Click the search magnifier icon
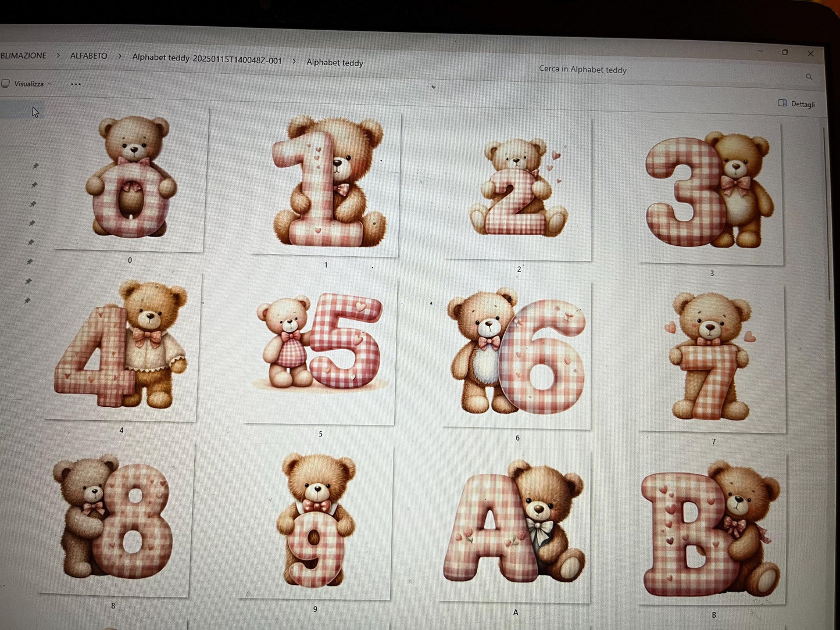Screen dimensions: 840x630 (x=809, y=76)
